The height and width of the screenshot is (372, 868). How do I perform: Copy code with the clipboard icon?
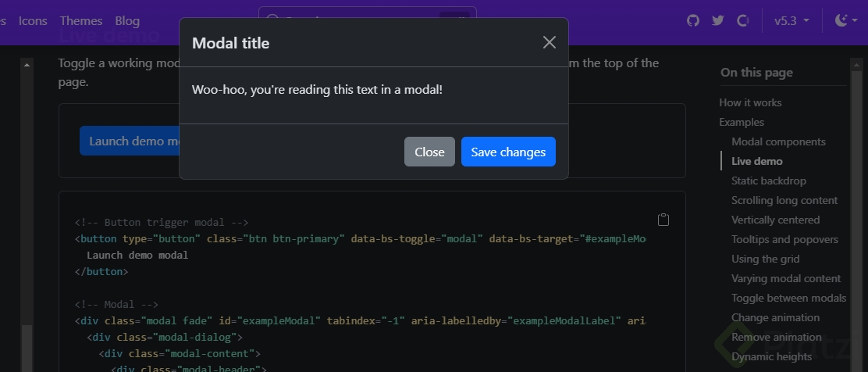pyautogui.click(x=663, y=220)
